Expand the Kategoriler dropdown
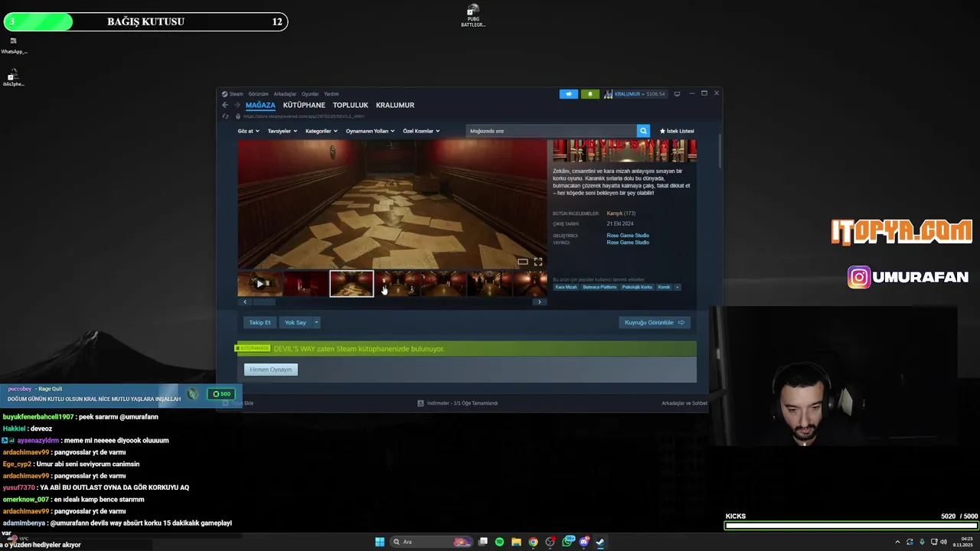Image resolution: width=980 pixels, height=551 pixels. [322, 131]
